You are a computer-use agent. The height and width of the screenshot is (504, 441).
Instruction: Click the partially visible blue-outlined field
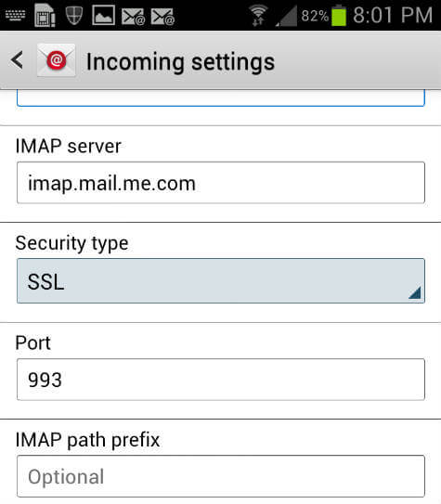pyautogui.click(x=221, y=98)
